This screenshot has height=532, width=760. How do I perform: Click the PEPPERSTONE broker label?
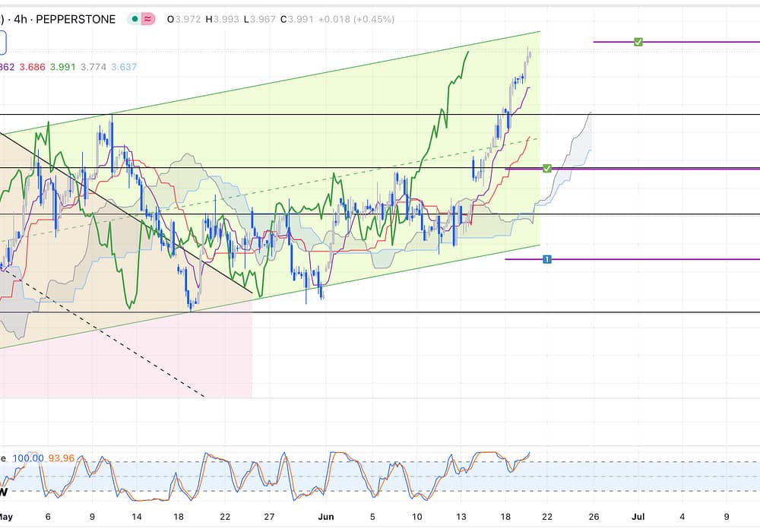(x=78, y=19)
